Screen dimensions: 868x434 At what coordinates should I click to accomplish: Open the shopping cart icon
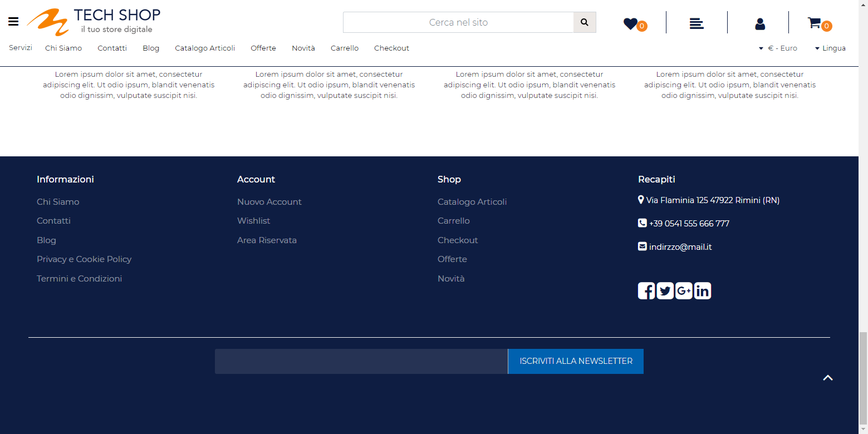point(814,23)
